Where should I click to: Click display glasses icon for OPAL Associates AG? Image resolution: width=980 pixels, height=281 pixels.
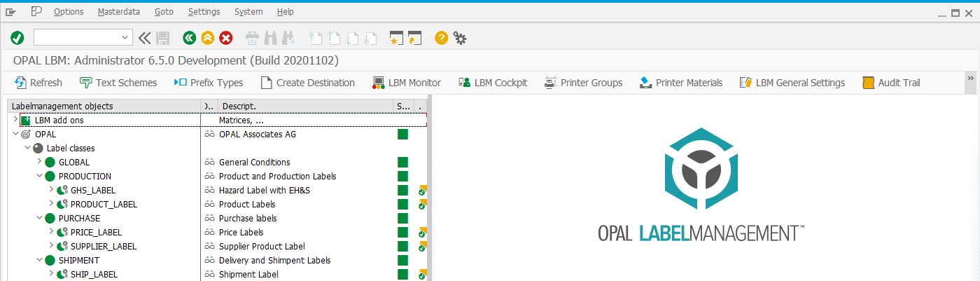click(x=209, y=134)
